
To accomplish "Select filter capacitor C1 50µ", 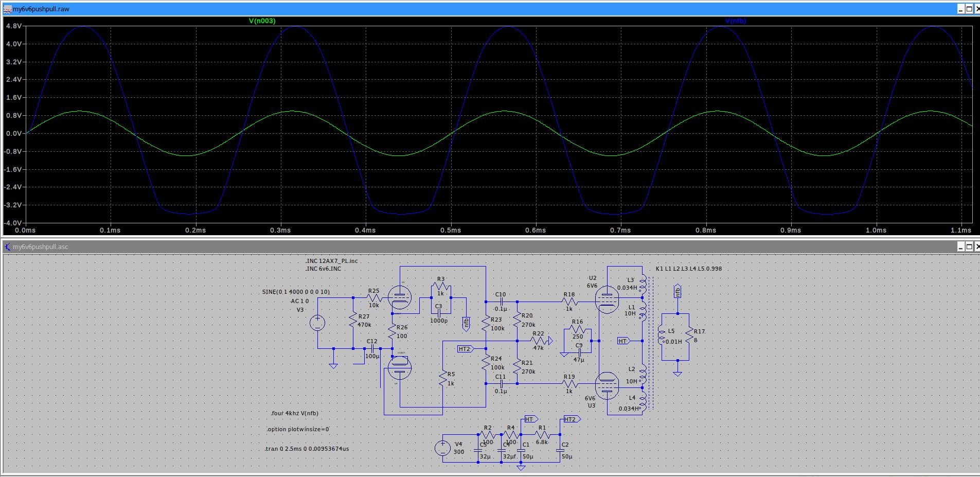I will (x=521, y=450).
